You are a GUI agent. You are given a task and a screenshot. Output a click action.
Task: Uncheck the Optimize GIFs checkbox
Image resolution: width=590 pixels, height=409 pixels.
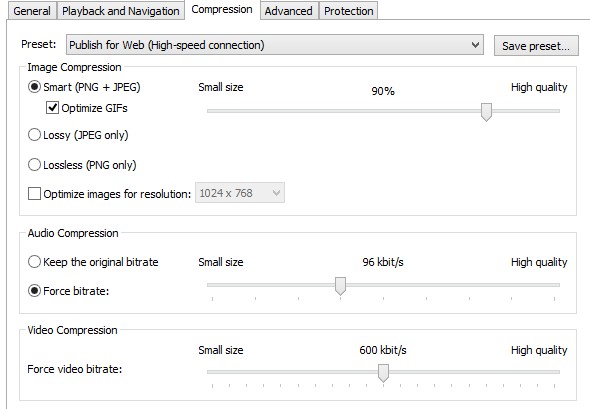tap(52, 108)
